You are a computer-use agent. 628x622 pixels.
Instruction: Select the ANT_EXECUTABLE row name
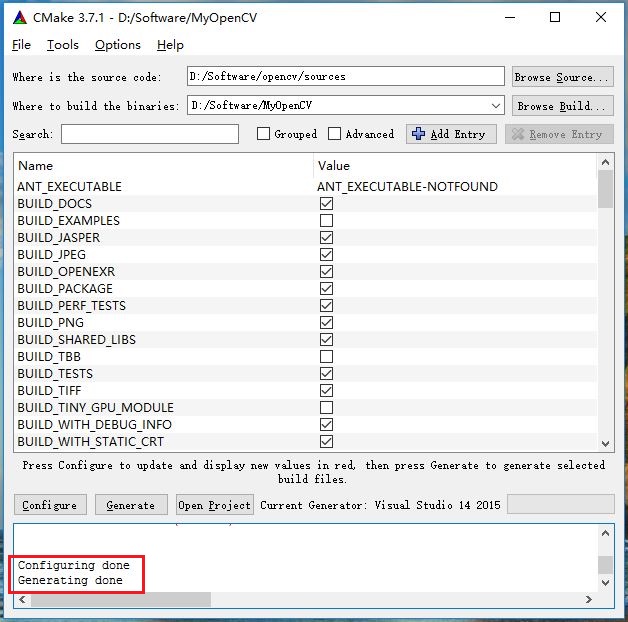pos(69,187)
